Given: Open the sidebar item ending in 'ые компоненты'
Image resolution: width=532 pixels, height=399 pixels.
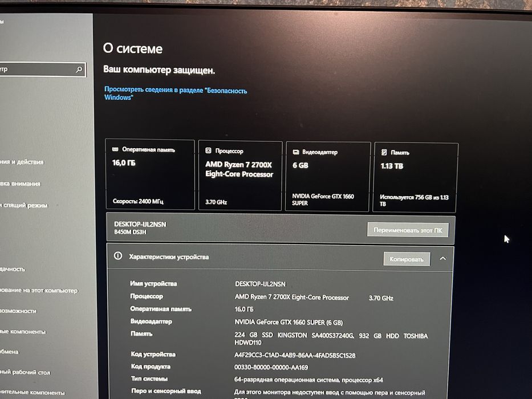Looking at the screenshot, I should pyautogui.click(x=23, y=332).
